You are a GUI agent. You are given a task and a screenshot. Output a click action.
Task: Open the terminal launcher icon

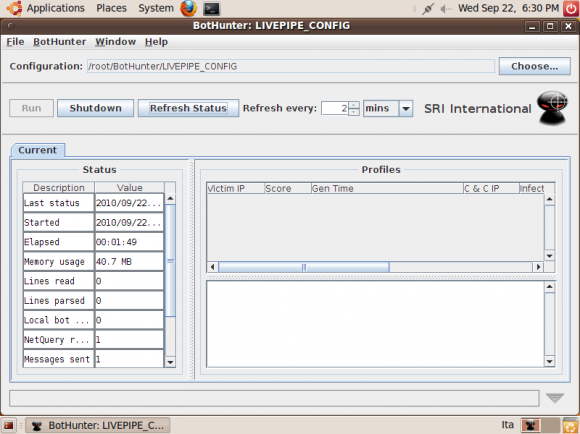[212, 9]
